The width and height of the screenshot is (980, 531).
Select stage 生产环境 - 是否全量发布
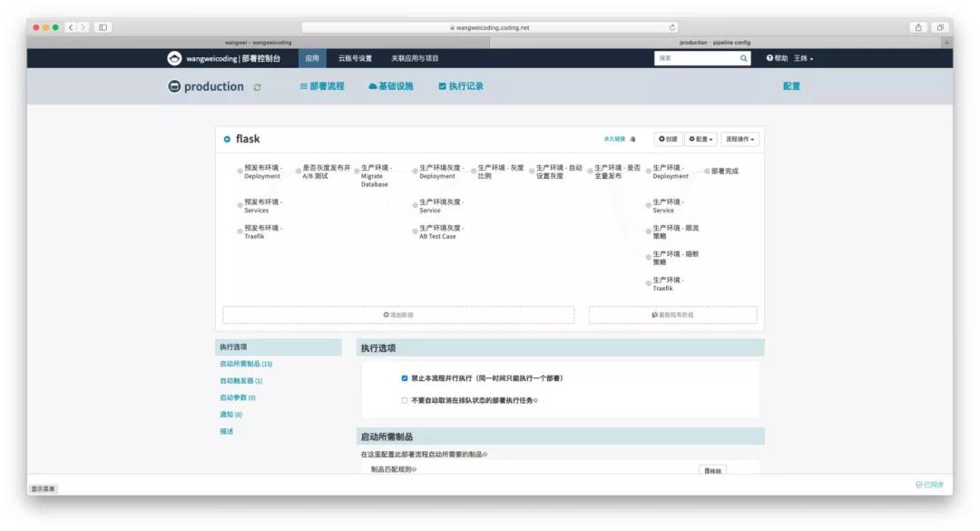pos(614,172)
